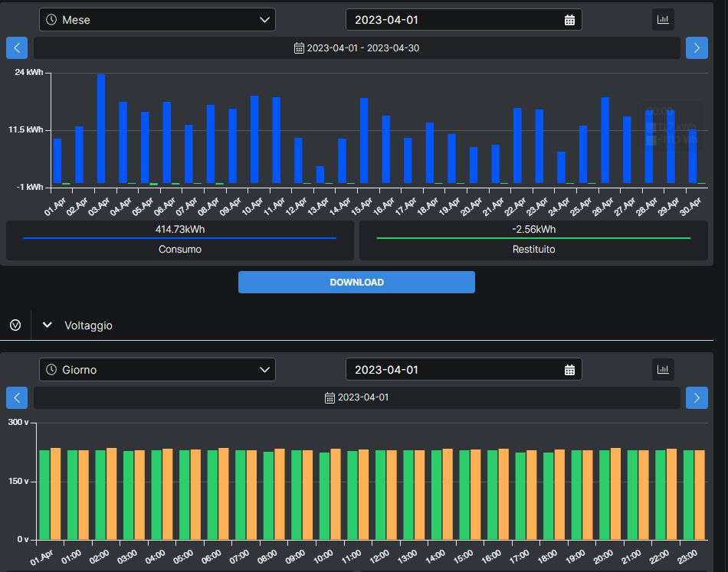The width and height of the screenshot is (728, 572).
Task: Go to next month in energy chart
Action: coord(697,48)
